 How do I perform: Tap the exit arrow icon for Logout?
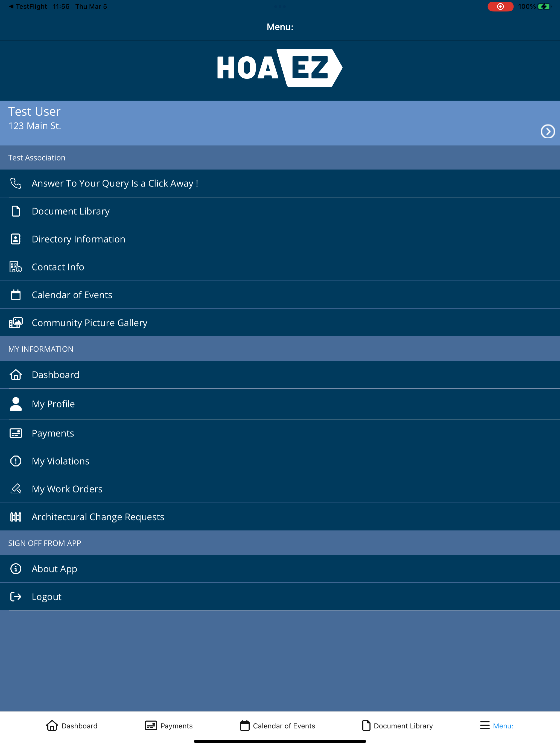(x=16, y=597)
